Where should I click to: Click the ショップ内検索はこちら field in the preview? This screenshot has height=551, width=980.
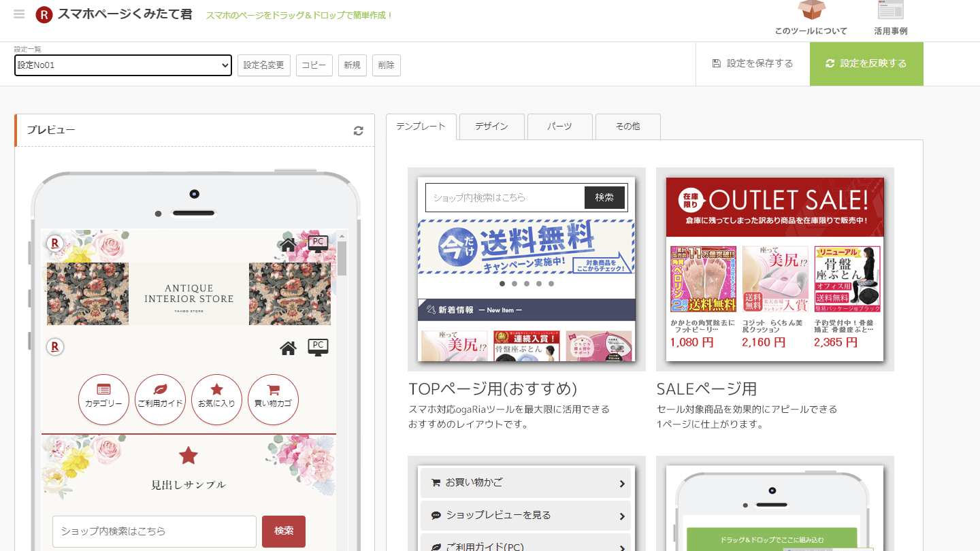(x=154, y=531)
